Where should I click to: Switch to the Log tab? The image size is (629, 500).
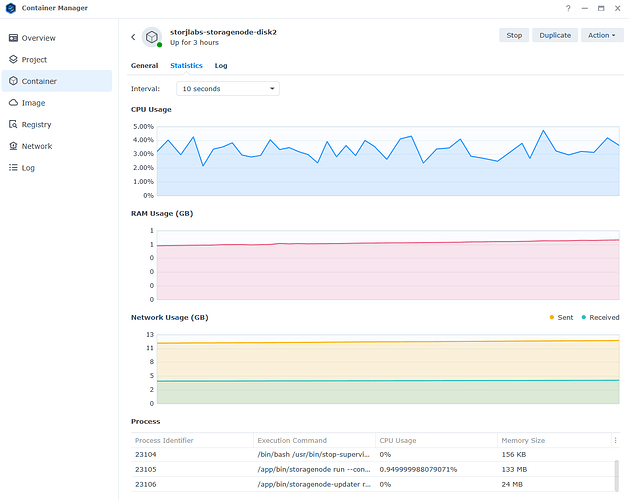(221, 66)
